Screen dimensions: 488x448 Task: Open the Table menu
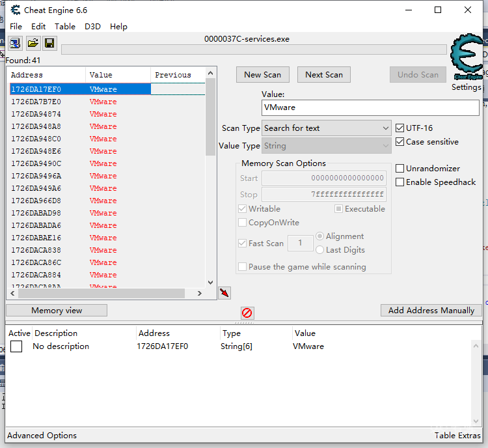[65, 27]
